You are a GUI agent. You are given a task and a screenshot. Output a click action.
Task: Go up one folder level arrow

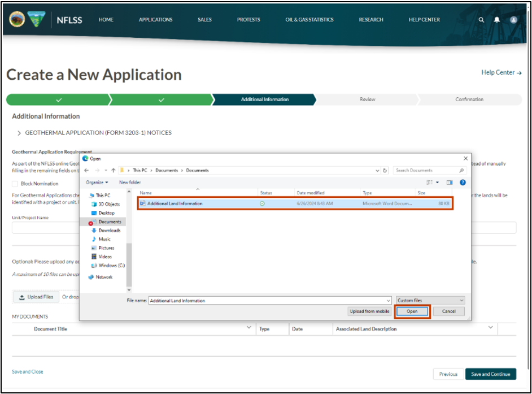(114, 170)
